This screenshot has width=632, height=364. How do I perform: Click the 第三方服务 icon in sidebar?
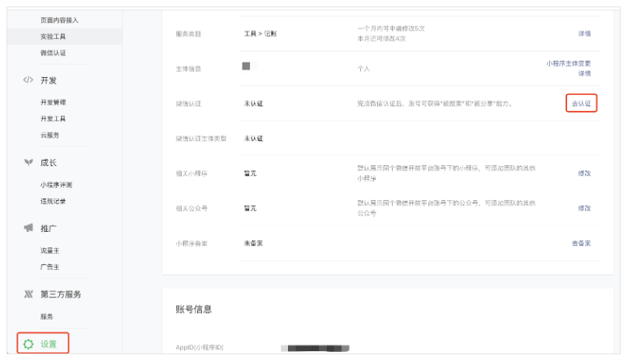point(28,294)
